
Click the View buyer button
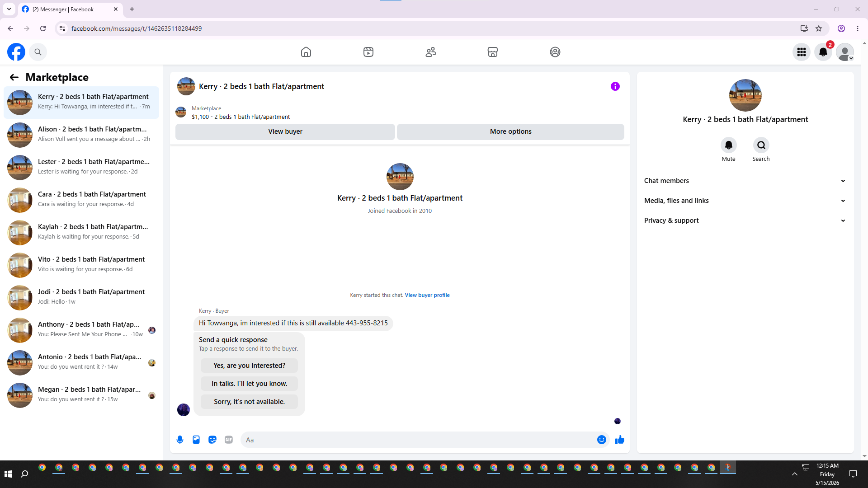pos(285,131)
